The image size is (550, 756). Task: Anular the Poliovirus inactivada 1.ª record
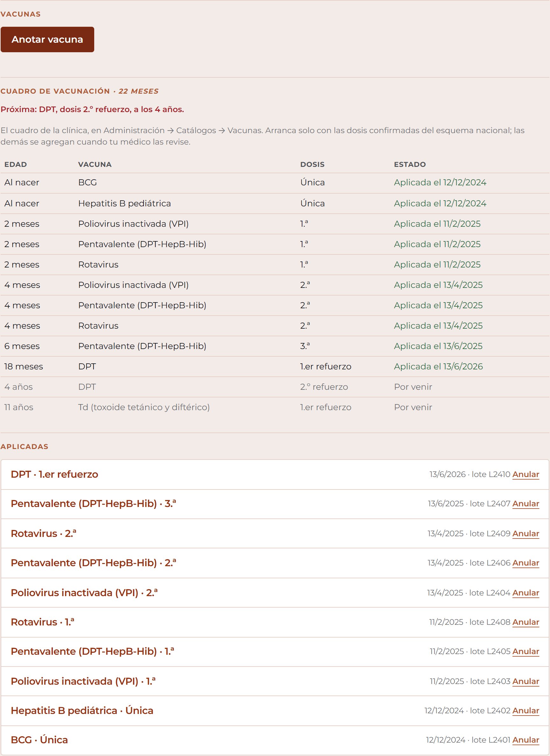(526, 681)
